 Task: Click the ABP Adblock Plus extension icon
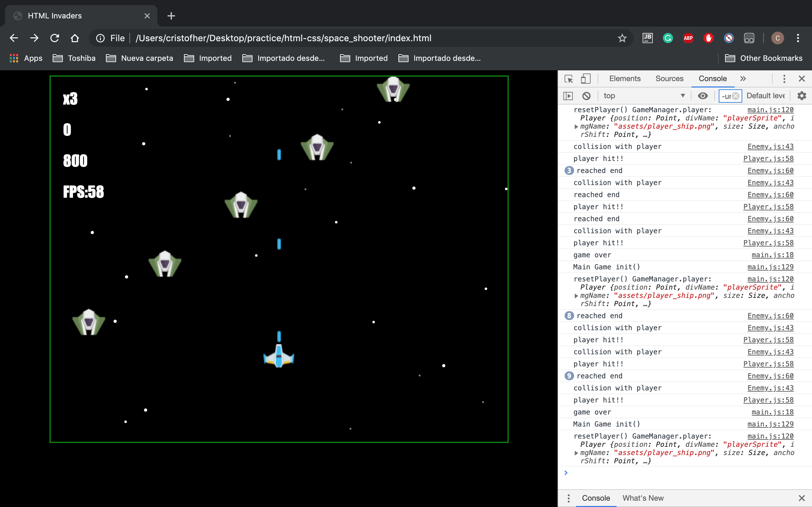pyautogui.click(x=688, y=38)
